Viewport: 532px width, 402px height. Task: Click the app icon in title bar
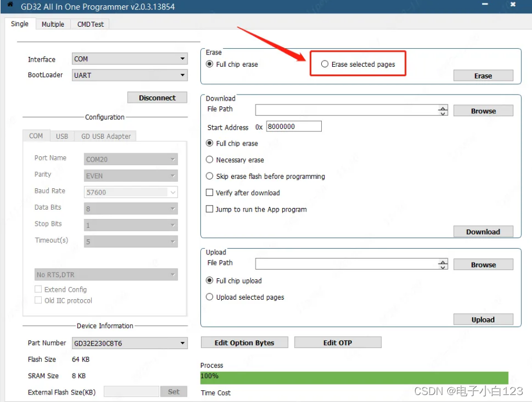[x=10, y=5]
